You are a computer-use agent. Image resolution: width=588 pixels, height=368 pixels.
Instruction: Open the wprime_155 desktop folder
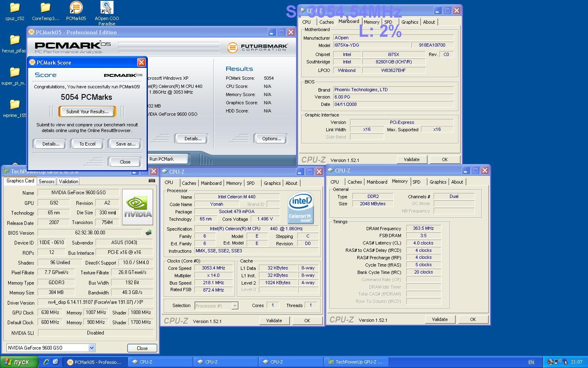tap(15, 108)
